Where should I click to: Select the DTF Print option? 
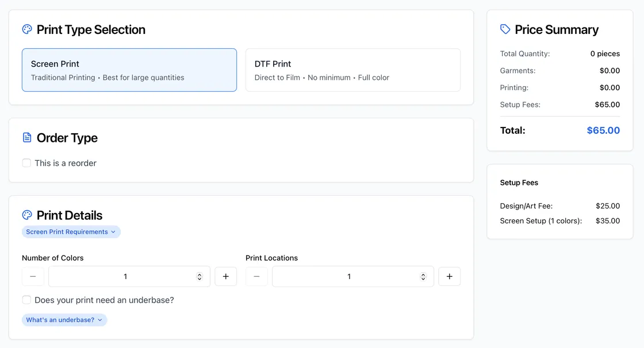[x=352, y=69]
